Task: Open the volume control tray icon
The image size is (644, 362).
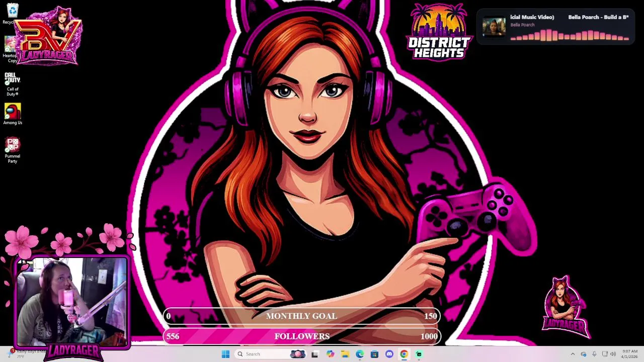Action: tap(613, 354)
